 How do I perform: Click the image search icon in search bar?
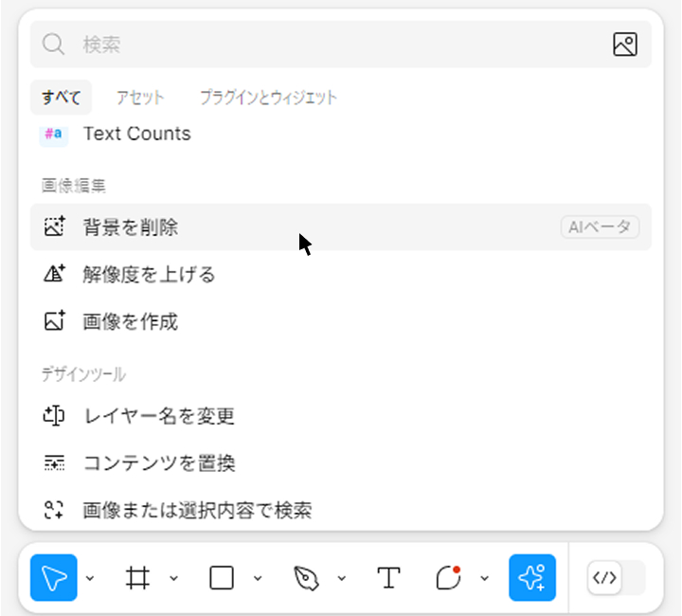624,45
